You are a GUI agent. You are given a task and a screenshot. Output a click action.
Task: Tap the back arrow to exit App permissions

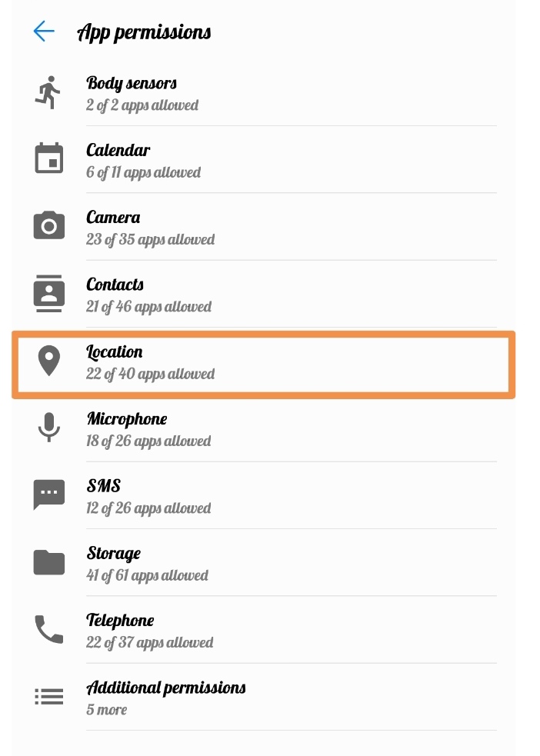tap(44, 32)
